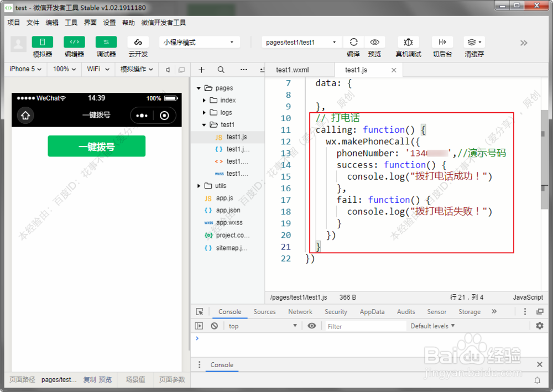Click the switch to background (切后台) icon
The width and height of the screenshot is (553, 392).
442,42
